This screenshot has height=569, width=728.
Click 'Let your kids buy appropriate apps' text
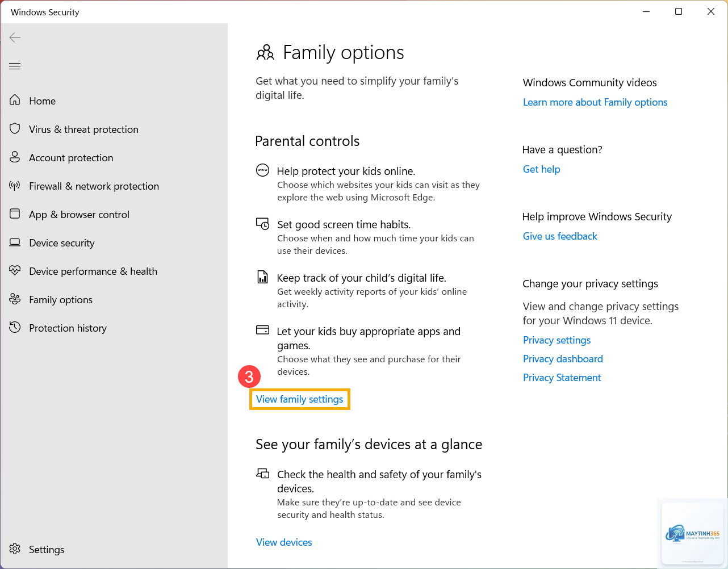pos(369,338)
